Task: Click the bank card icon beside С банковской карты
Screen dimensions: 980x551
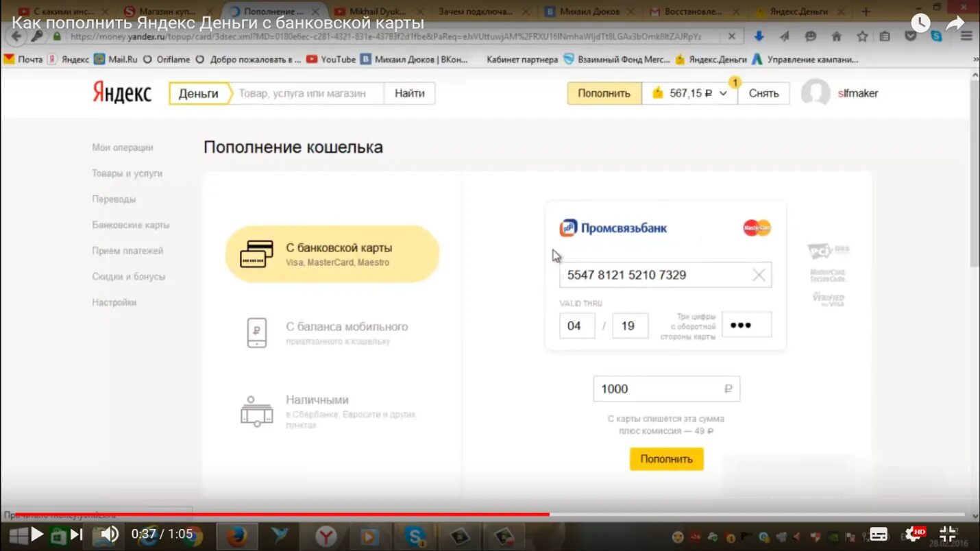Action: (257, 254)
